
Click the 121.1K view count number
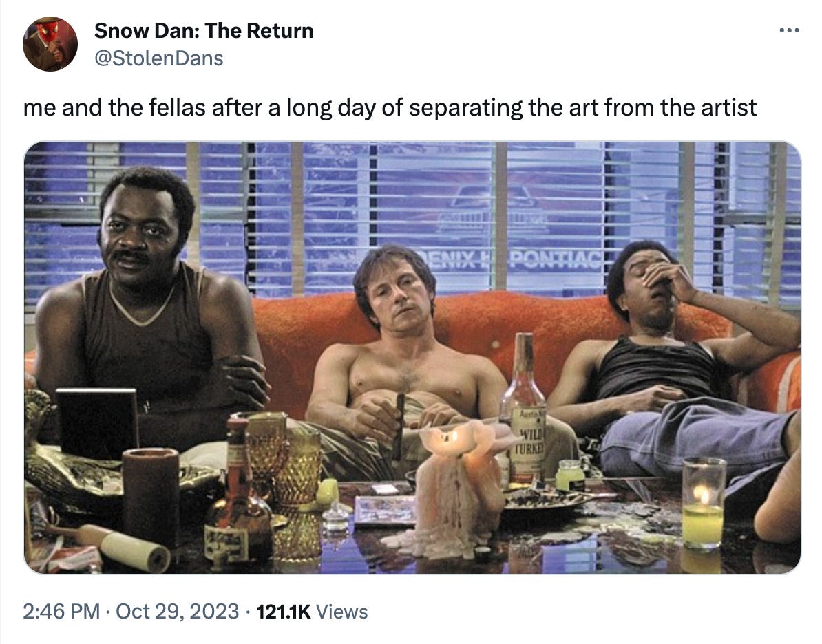click(283, 612)
